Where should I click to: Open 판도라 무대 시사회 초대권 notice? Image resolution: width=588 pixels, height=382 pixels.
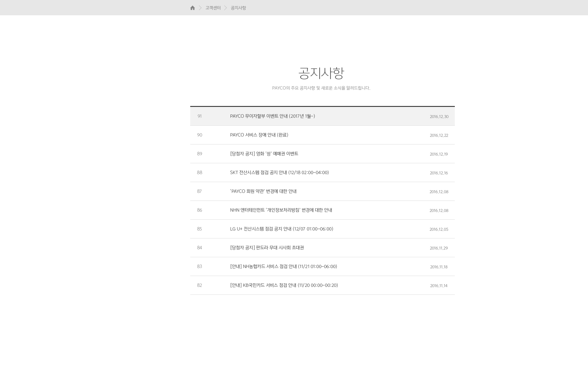pos(267,248)
